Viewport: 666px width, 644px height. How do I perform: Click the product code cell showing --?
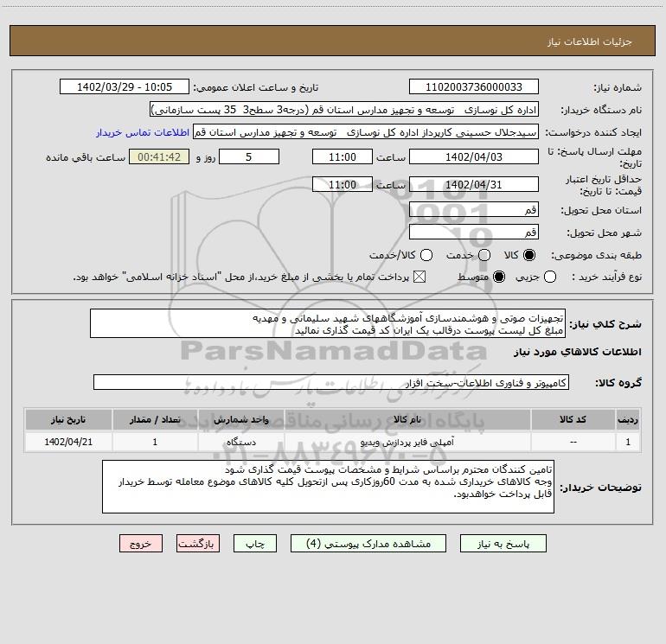pyautogui.click(x=573, y=443)
